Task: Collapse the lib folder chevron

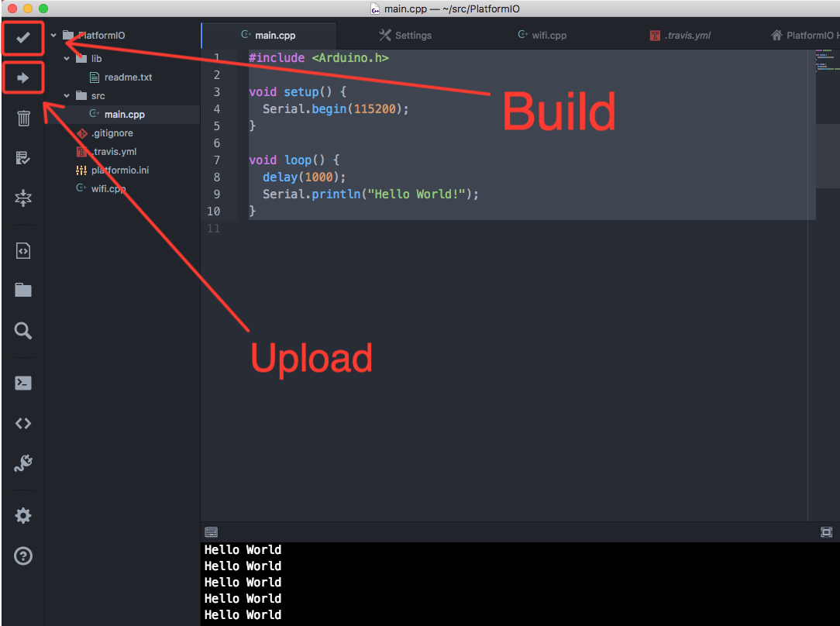Action: 67,59
